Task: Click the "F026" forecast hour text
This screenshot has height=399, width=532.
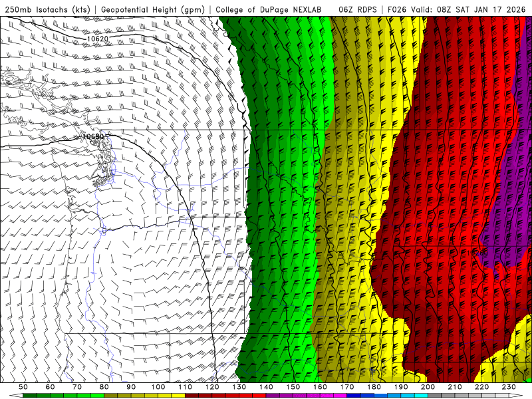Action: (397, 9)
